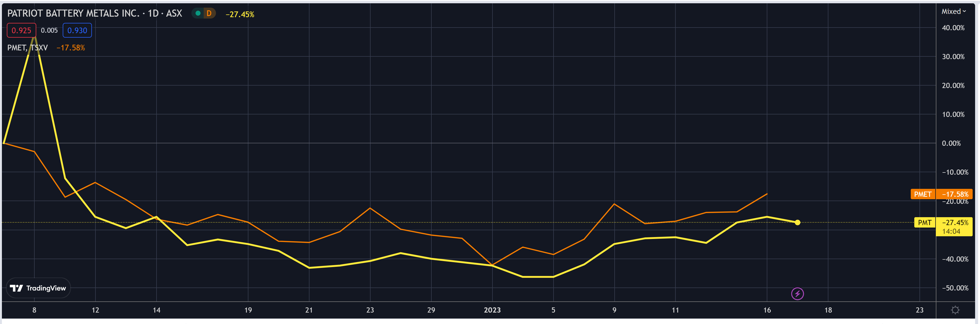Open the TradingView logo link
This screenshot has width=980, height=324.
[x=38, y=288]
